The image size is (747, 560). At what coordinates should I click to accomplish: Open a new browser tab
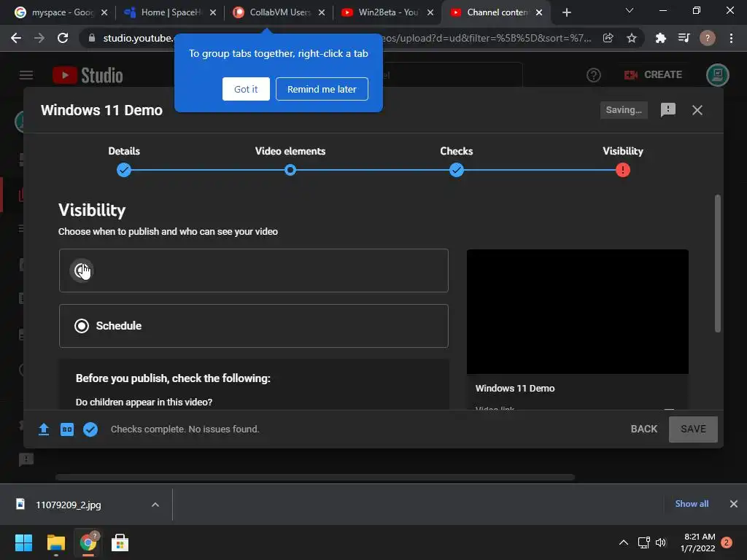point(566,12)
